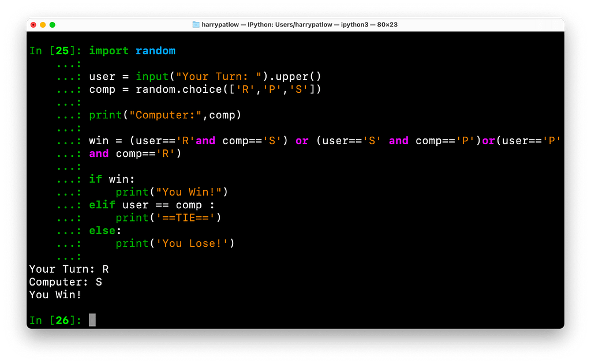Click the print("Computer:",comp) line
Viewport: 591px width, 364px height.
[x=165, y=115]
